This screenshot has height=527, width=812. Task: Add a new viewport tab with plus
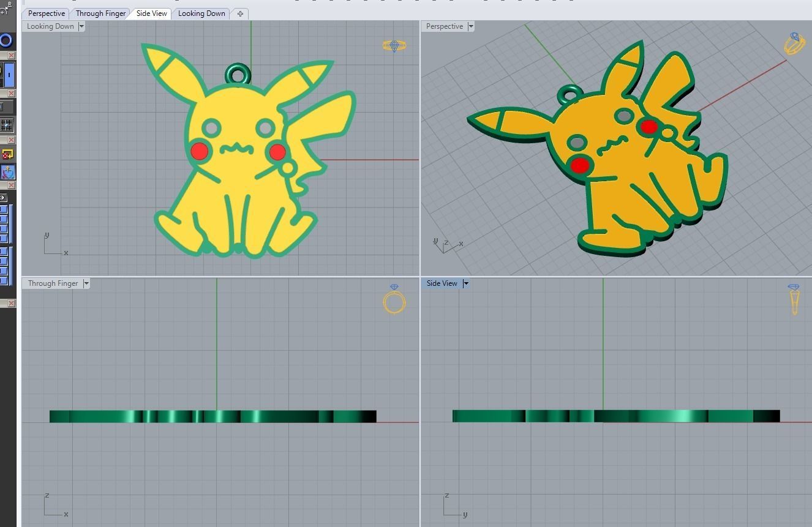(240, 13)
